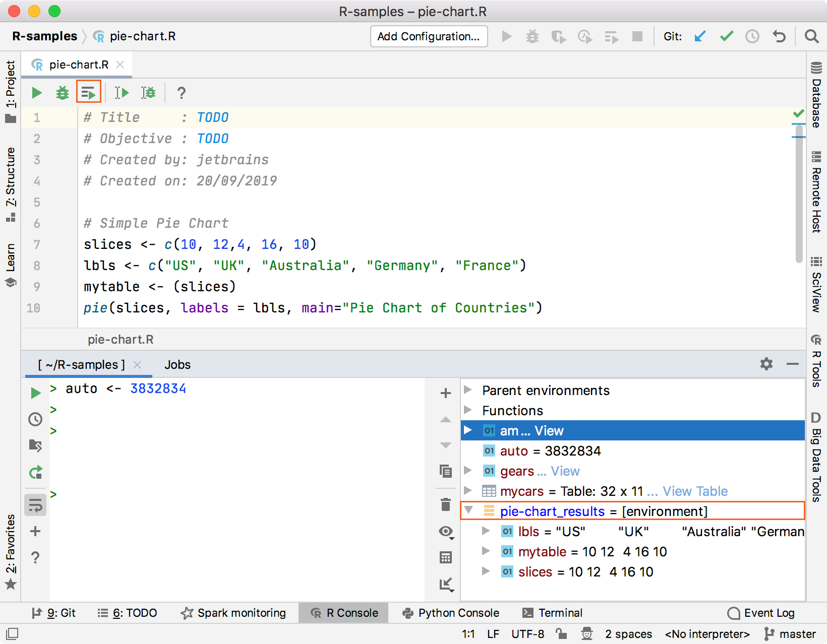
Task: Debug pie-chart.R with the bug icon
Action: coord(62,92)
